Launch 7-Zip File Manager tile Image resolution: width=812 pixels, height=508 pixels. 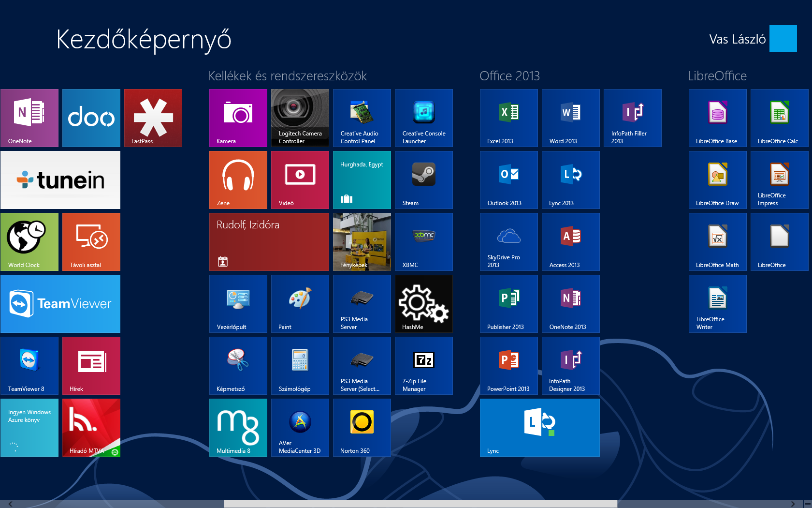coord(424,366)
